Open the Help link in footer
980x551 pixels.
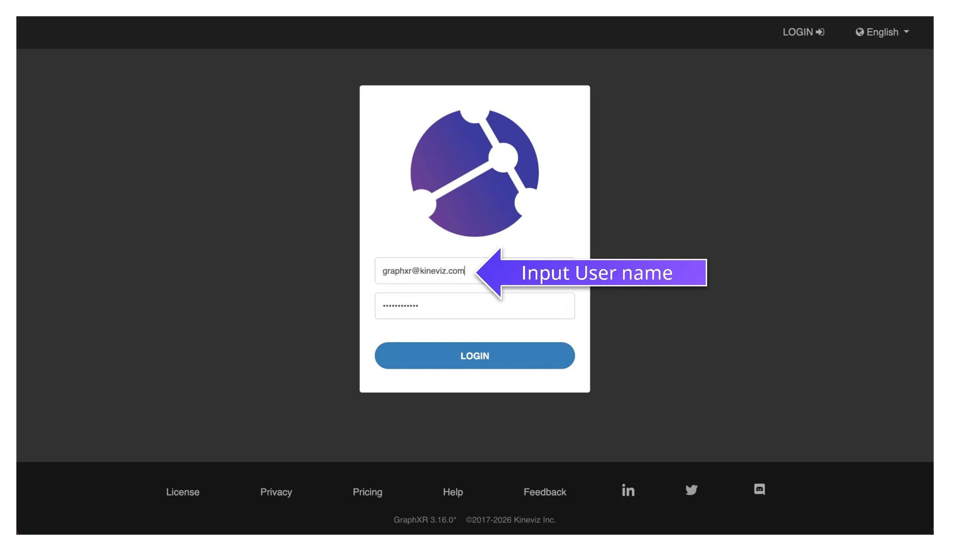(453, 492)
